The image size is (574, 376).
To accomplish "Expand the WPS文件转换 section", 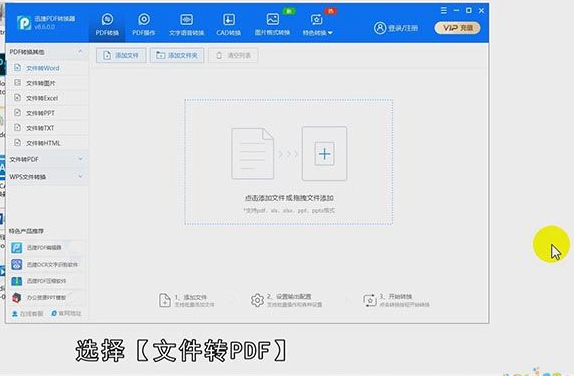I will pos(47,177).
